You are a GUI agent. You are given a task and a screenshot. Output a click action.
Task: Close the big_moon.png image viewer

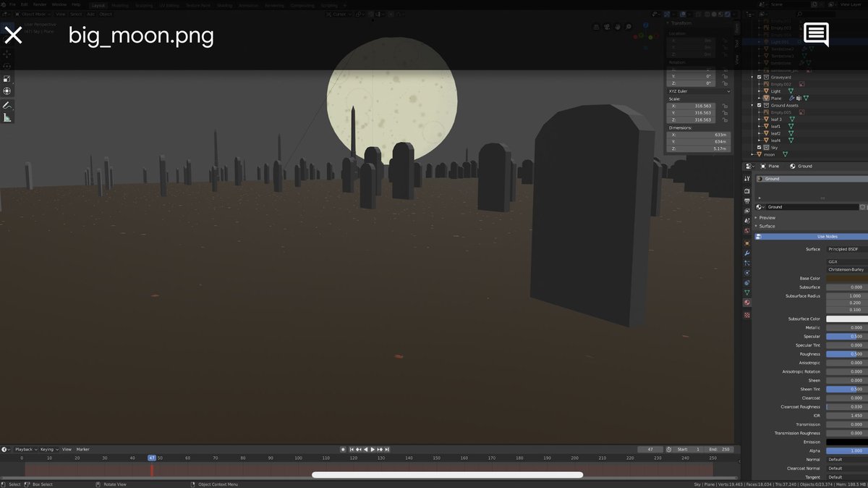13,35
